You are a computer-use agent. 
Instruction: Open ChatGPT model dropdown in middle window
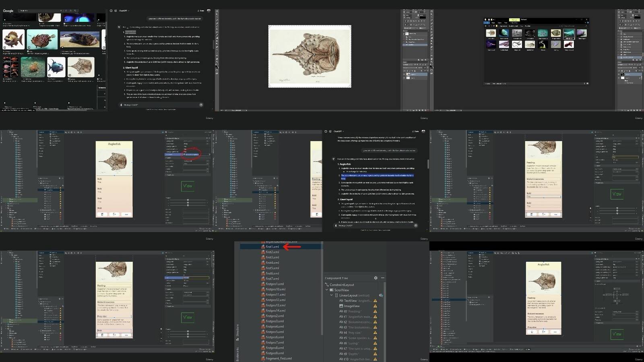(x=339, y=131)
